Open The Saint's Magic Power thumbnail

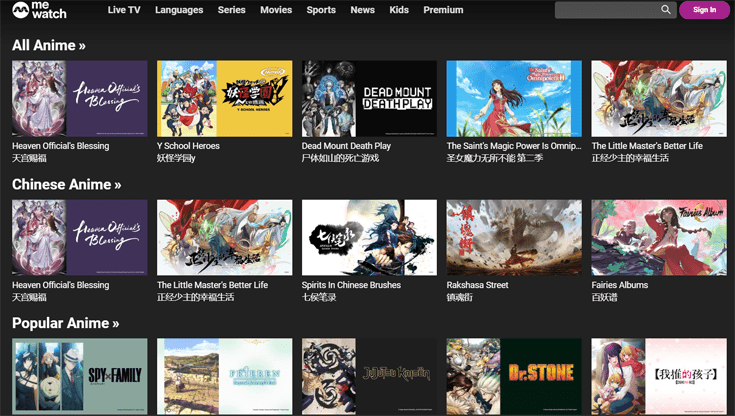point(514,98)
